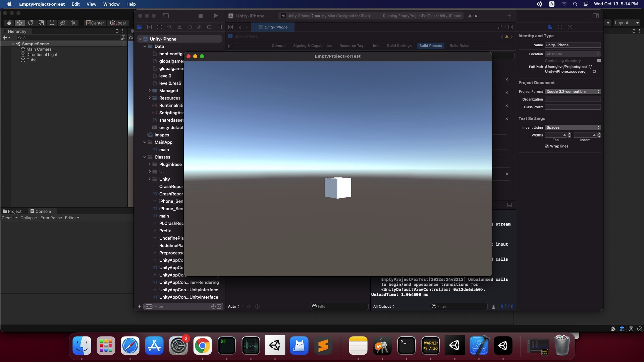Image resolution: width=644 pixels, height=362 pixels.
Task: Expand the Managed folder
Action: [150, 90]
